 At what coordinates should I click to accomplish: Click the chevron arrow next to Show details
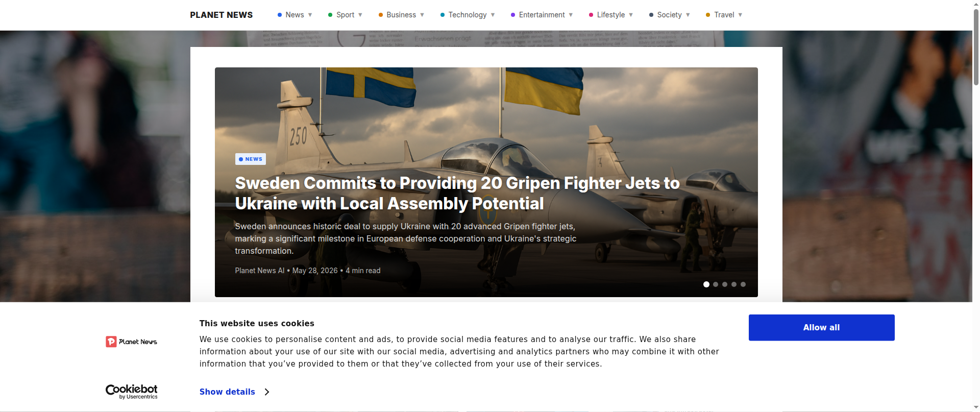[x=266, y=392]
